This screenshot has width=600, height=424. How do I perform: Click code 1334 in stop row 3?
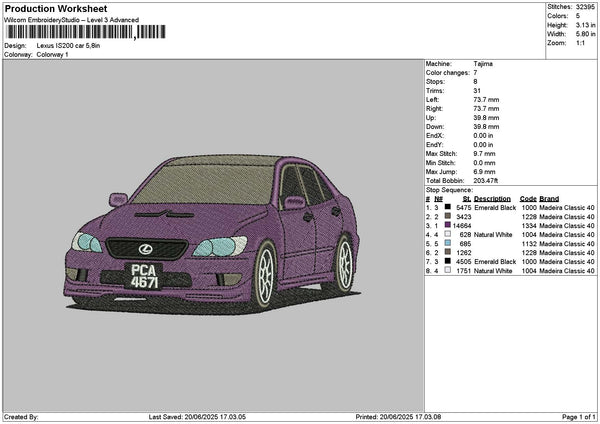tap(529, 226)
